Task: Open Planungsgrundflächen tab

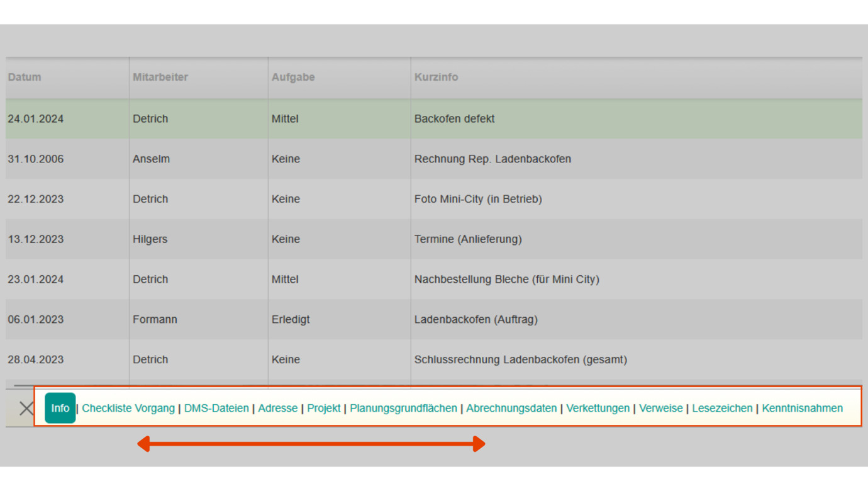Action: [x=403, y=408]
